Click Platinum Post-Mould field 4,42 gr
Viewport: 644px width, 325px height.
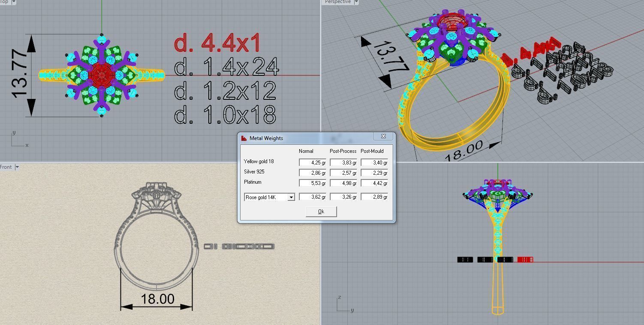point(374,183)
